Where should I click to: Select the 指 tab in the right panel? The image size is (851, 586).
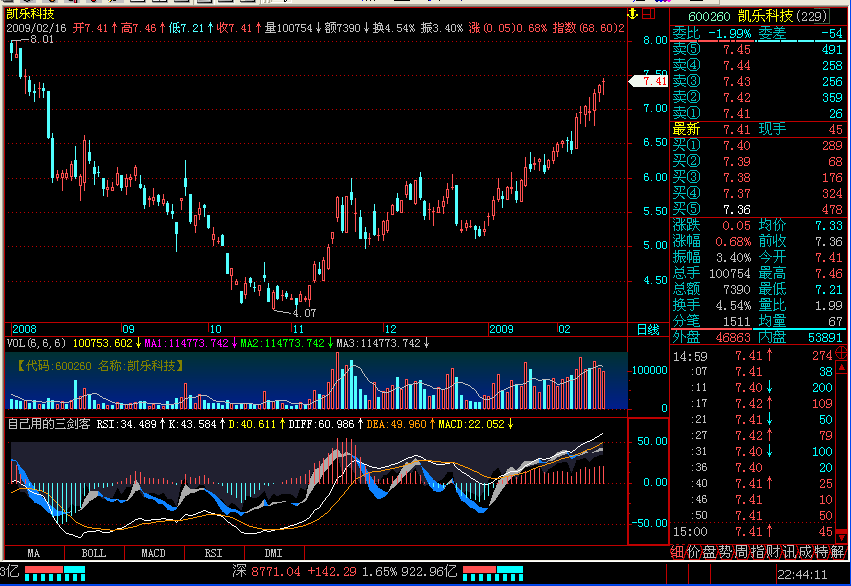pyautogui.click(x=758, y=552)
